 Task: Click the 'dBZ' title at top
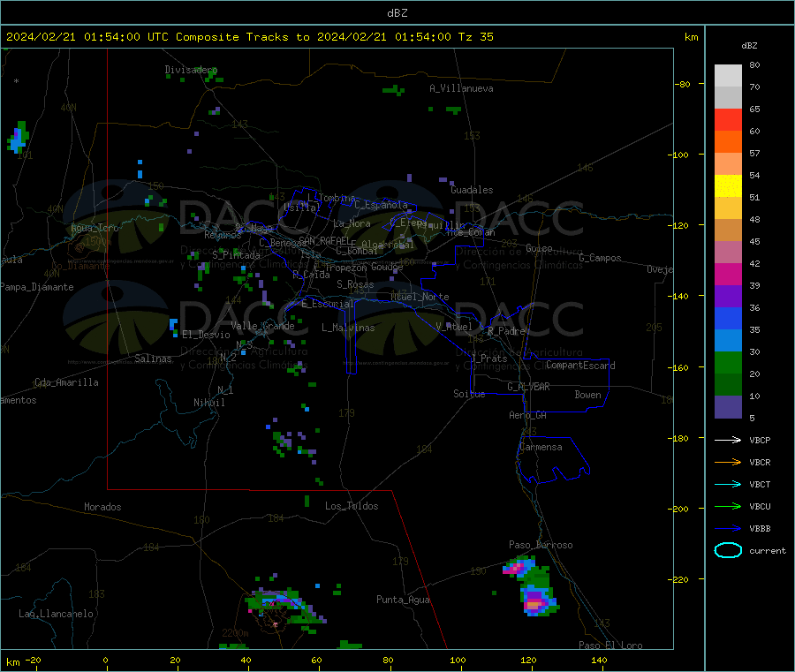(397, 13)
